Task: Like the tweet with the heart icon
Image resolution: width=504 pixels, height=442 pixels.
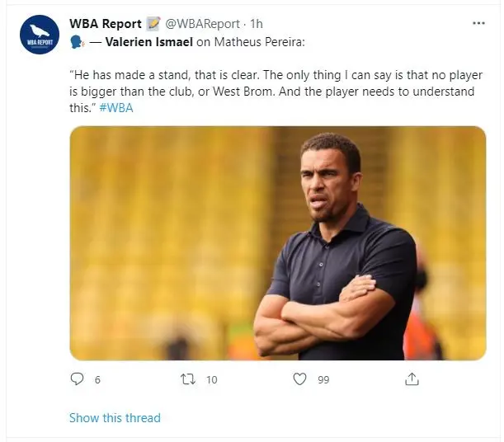Action: 299,379
